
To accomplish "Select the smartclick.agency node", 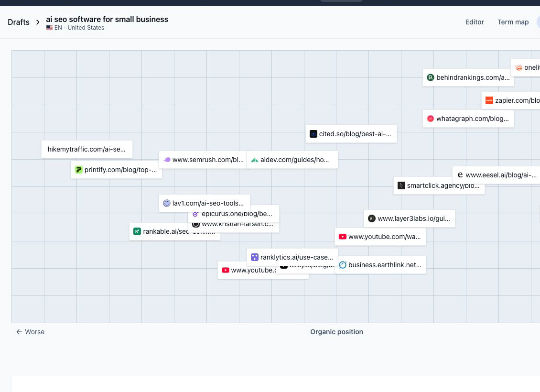I will (439, 185).
